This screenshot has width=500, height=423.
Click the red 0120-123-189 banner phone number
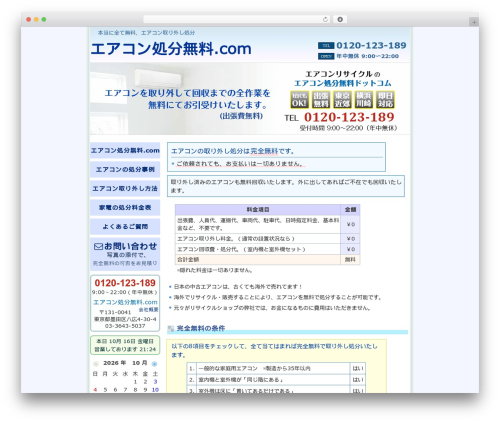[349, 117]
